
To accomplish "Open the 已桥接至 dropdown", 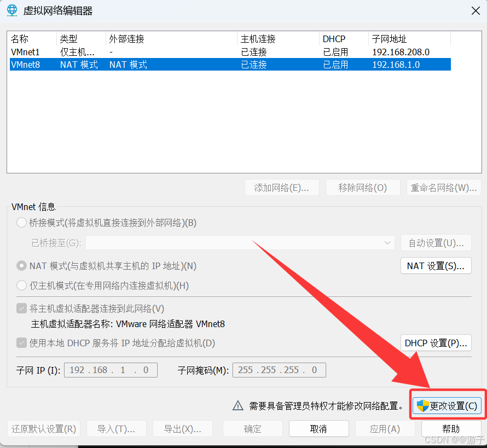I will pyautogui.click(x=240, y=242).
